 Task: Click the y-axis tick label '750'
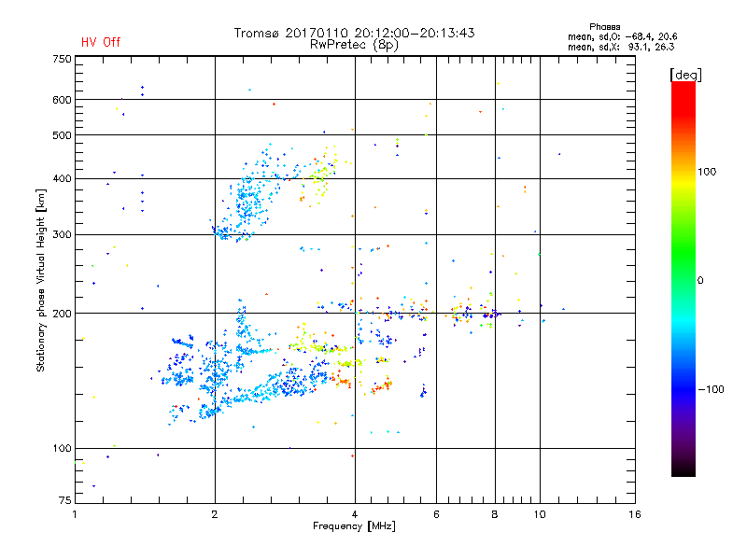click(x=62, y=59)
